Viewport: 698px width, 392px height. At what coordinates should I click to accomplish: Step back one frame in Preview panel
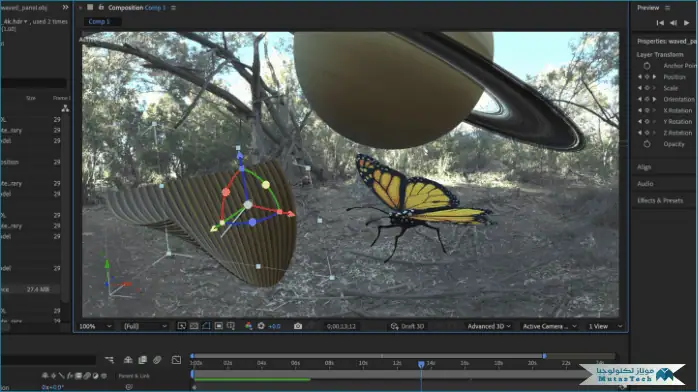674,23
